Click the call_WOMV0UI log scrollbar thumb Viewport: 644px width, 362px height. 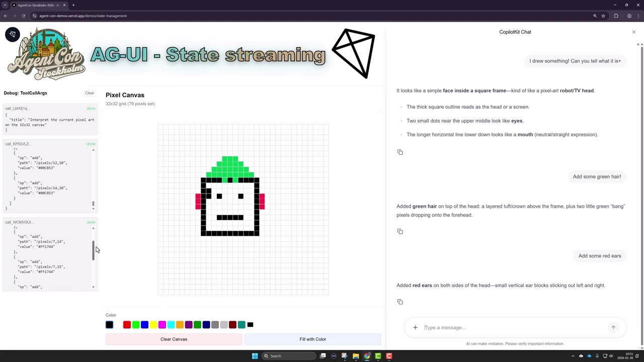tap(93, 250)
